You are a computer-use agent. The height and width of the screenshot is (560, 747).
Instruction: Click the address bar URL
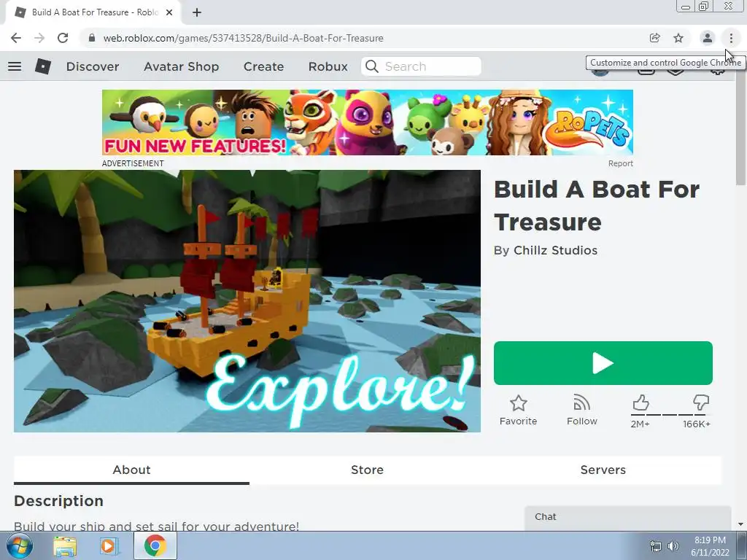tap(243, 38)
